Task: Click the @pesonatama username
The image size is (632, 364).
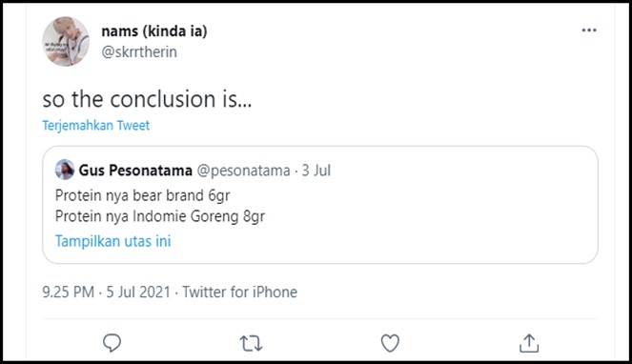Action: pos(243,171)
